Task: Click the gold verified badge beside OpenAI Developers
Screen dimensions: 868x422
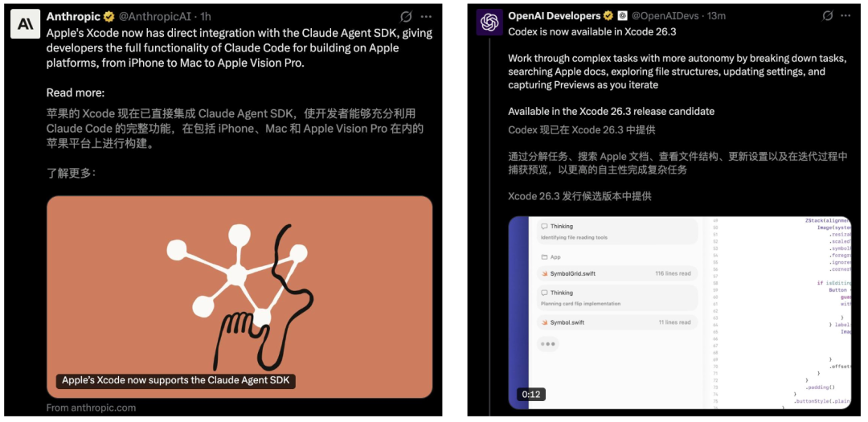Action: click(x=608, y=16)
